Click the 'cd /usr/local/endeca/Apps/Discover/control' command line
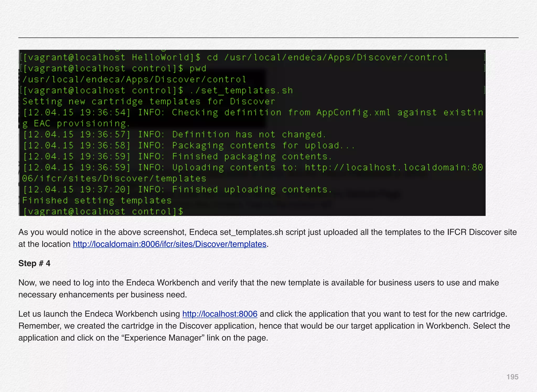Screen dimensions: 537x392 (234, 57)
